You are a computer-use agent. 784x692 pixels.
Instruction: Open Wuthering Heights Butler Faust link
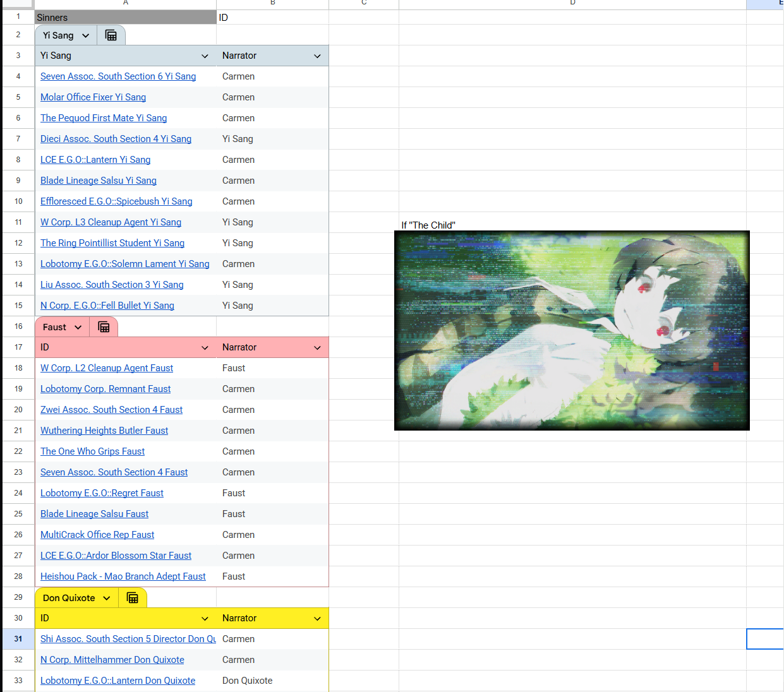click(x=104, y=431)
